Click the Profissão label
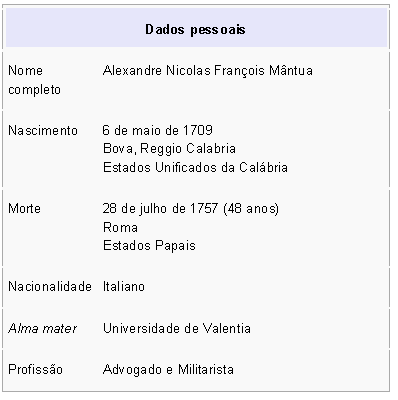The width and height of the screenshot is (398, 400). [35, 370]
